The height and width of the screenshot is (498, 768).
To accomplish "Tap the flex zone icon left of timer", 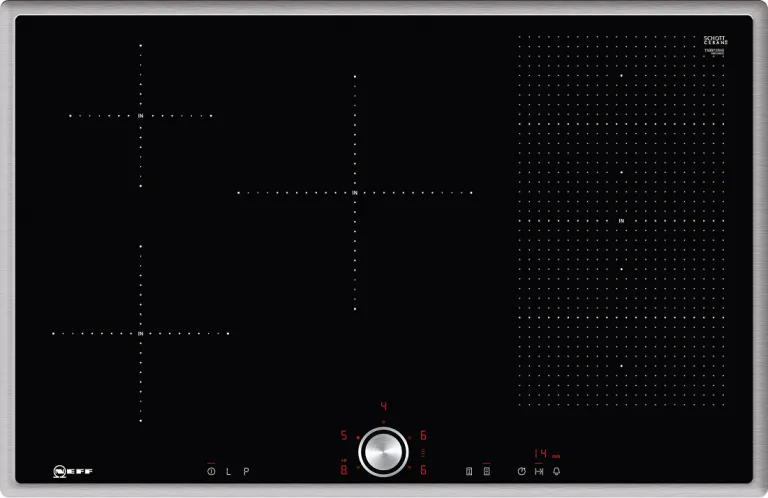I will click(x=468, y=471).
